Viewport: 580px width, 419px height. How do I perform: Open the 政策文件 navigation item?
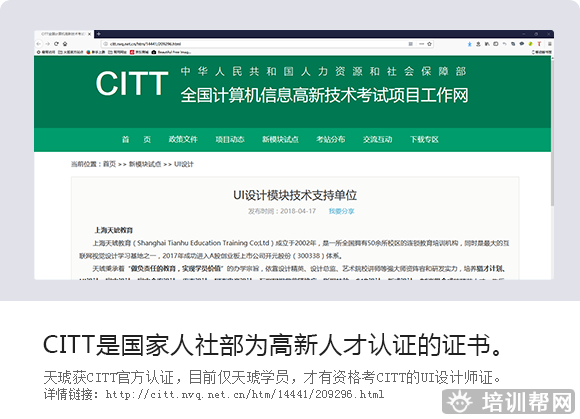pyautogui.click(x=183, y=139)
